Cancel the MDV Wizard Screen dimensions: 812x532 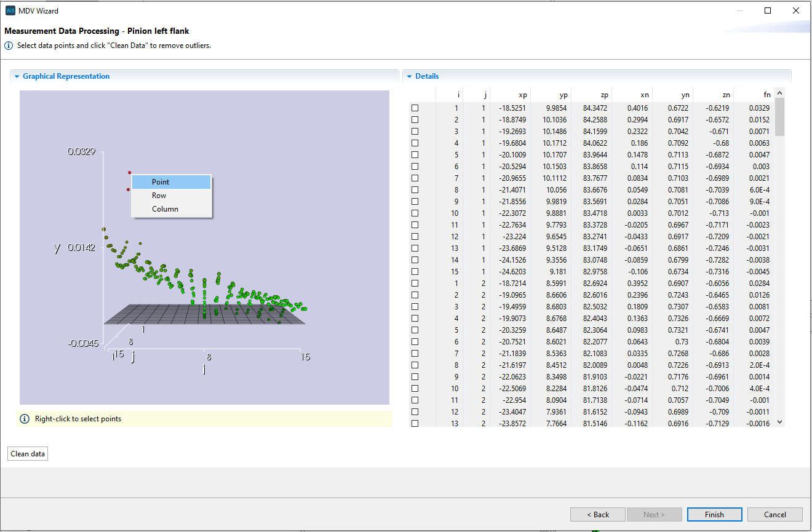pyautogui.click(x=774, y=514)
